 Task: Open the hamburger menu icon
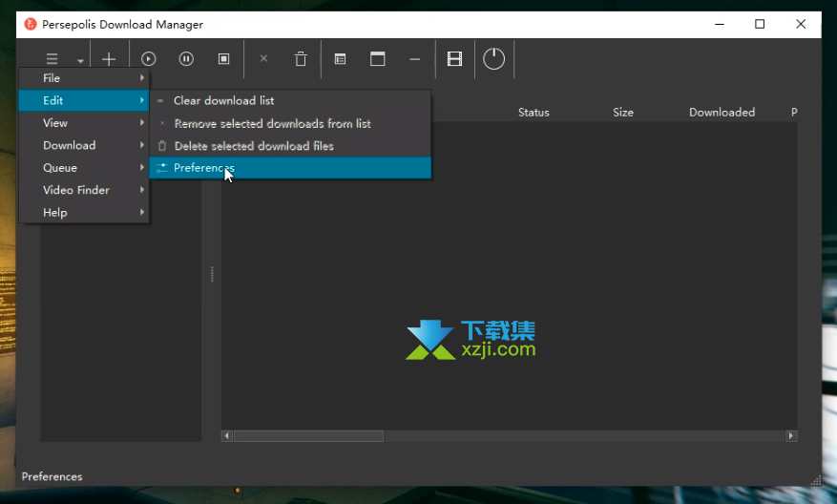[52, 59]
